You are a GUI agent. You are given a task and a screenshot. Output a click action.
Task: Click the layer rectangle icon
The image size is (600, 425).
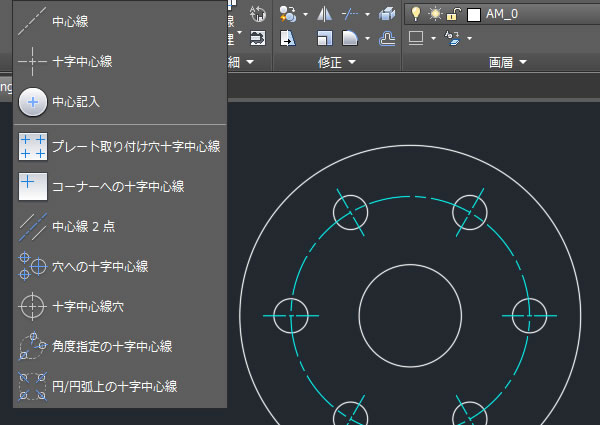coord(416,38)
